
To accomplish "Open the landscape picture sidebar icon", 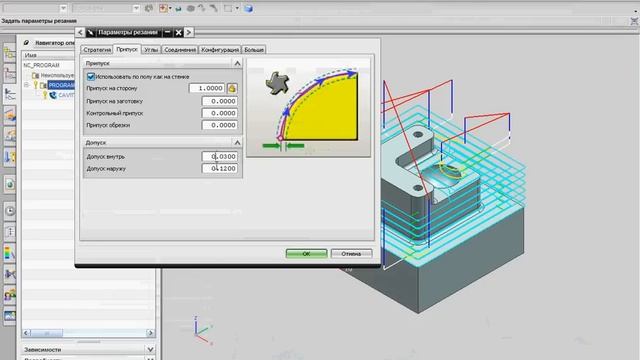I will (x=9, y=315).
